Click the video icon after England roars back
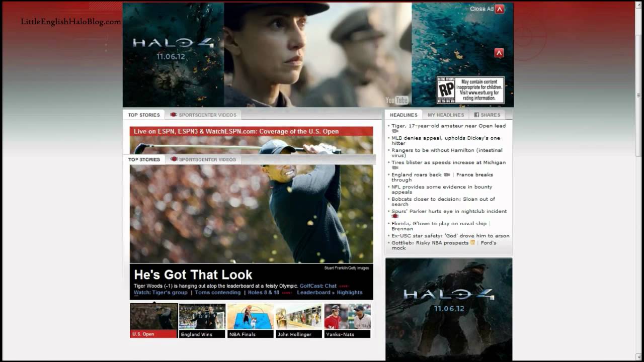 point(447,174)
